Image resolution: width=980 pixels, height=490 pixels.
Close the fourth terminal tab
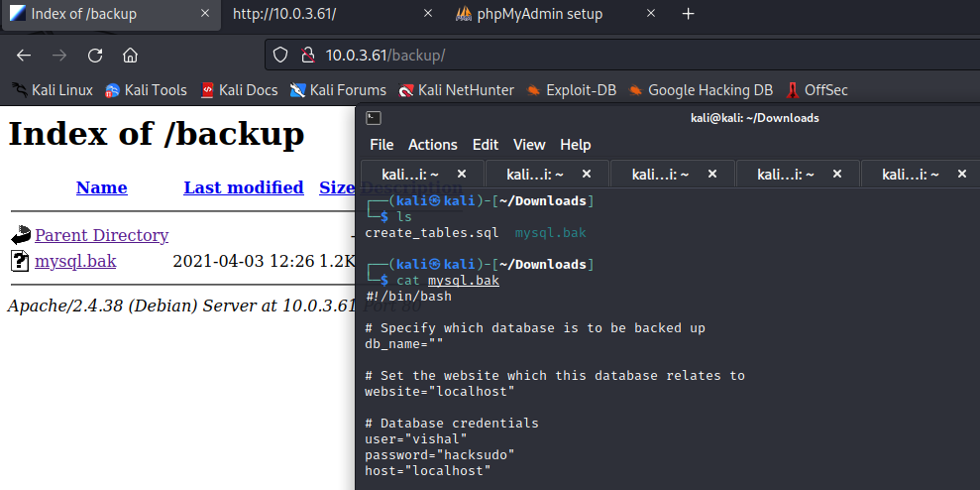click(837, 174)
